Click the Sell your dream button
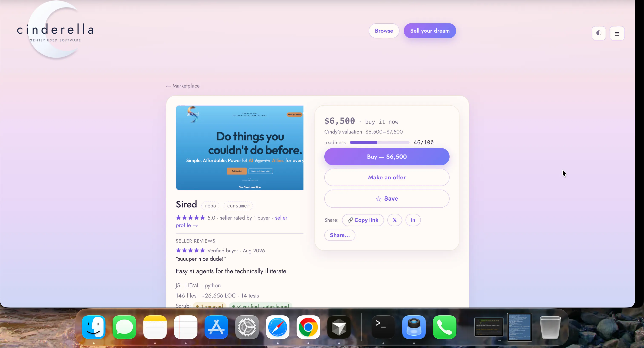 (x=430, y=31)
